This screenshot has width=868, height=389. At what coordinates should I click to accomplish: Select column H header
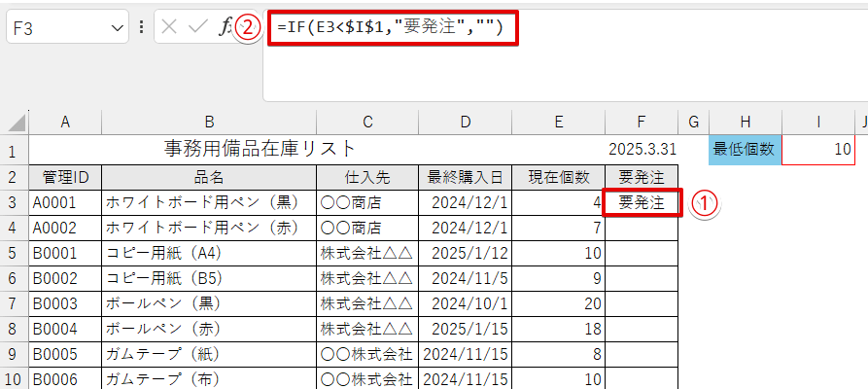(x=746, y=122)
